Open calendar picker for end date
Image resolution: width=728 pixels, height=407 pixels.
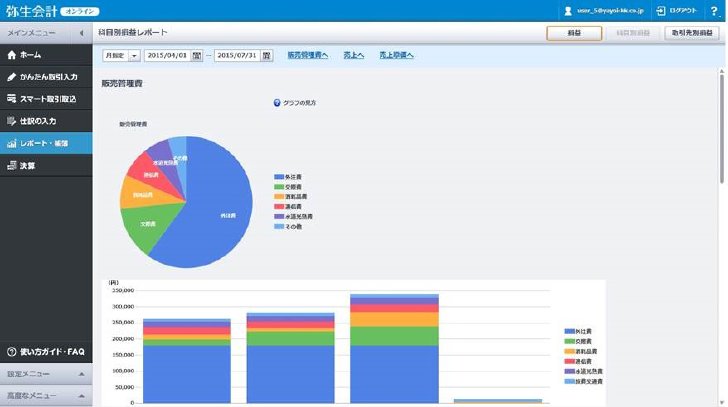click(x=266, y=56)
